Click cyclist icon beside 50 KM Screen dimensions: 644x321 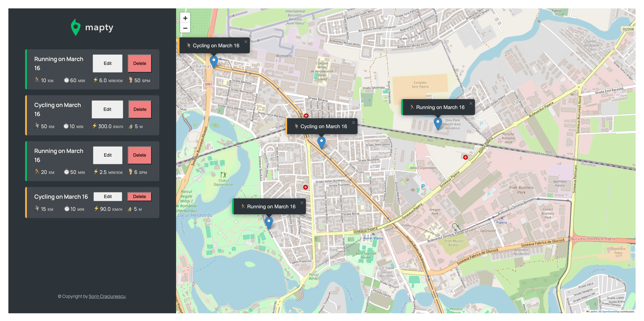[37, 126]
